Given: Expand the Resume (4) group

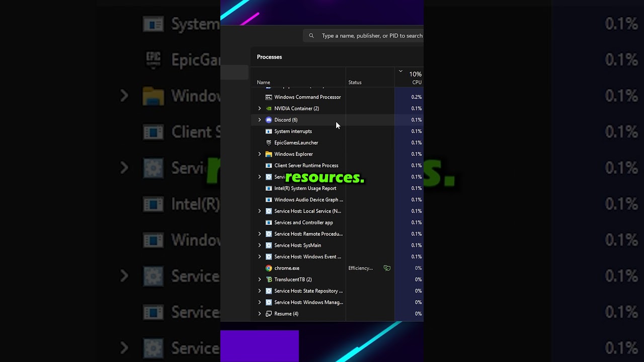Looking at the screenshot, I should pyautogui.click(x=260, y=314).
